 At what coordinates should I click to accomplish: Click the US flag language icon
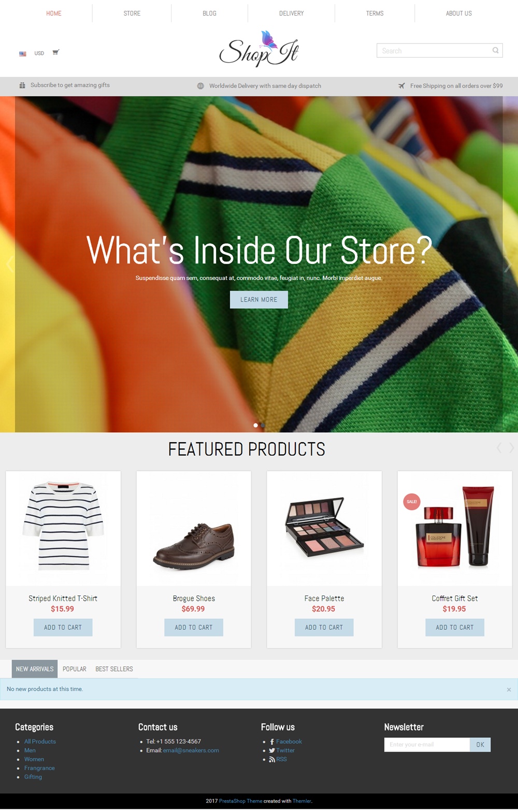pyautogui.click(x=23, y=53)
